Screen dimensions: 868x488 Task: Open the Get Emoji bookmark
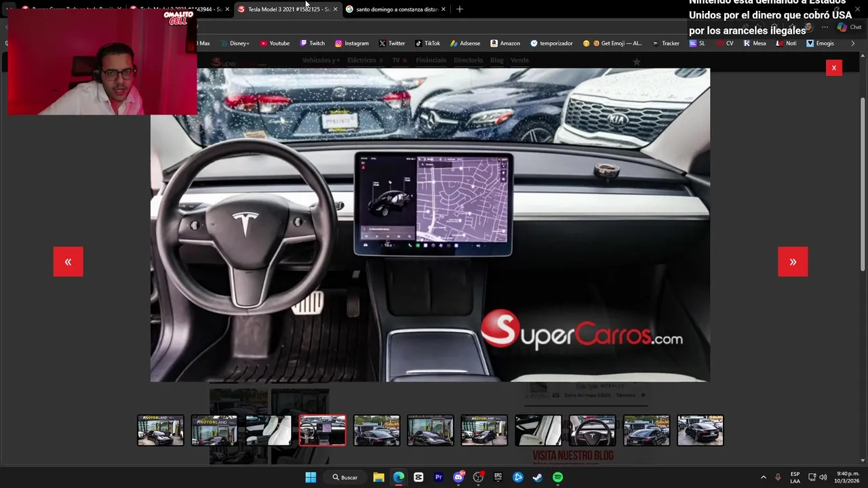(x=612, y=43)
